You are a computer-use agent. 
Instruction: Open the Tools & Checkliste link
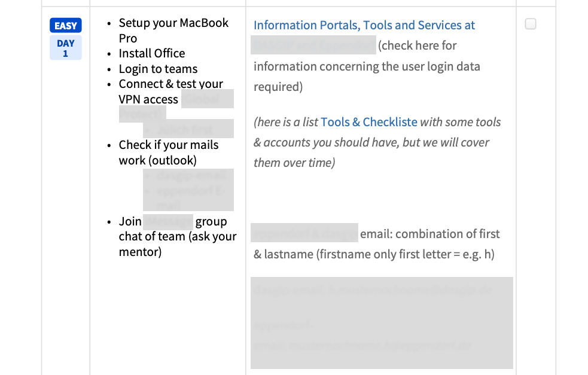pos(368,122)
